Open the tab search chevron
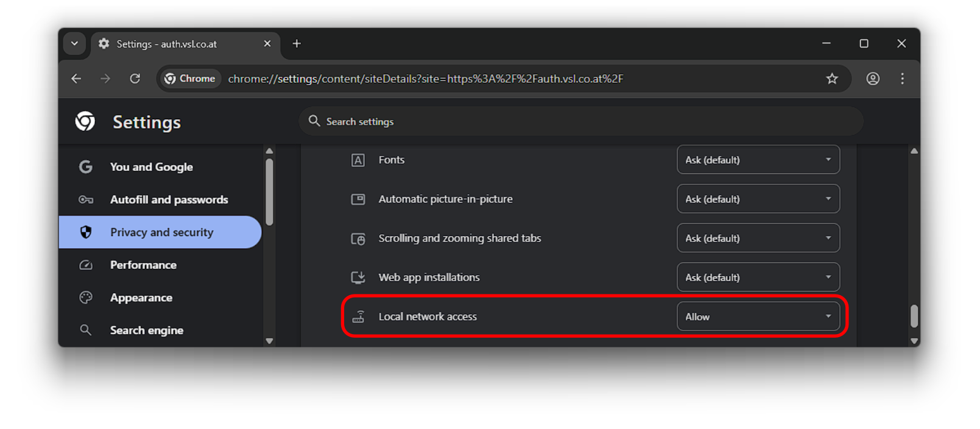Viewport: 980px width, 429px height. click(74, 44)
